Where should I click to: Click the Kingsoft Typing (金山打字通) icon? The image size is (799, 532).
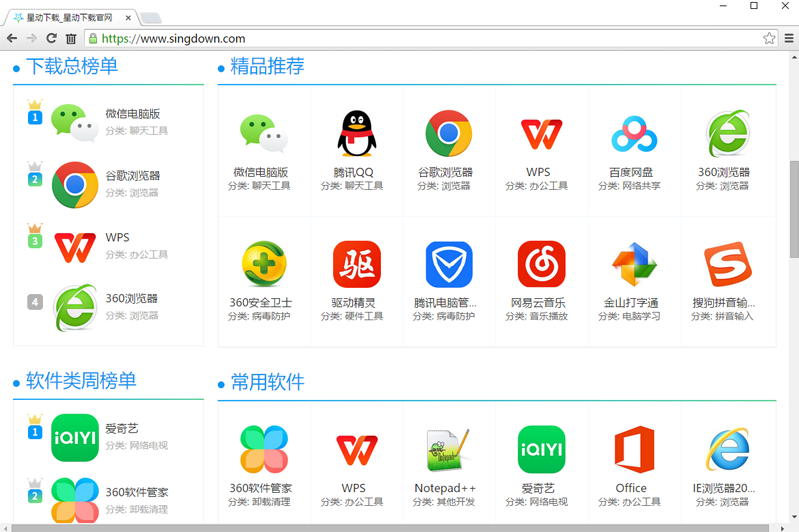631,265
